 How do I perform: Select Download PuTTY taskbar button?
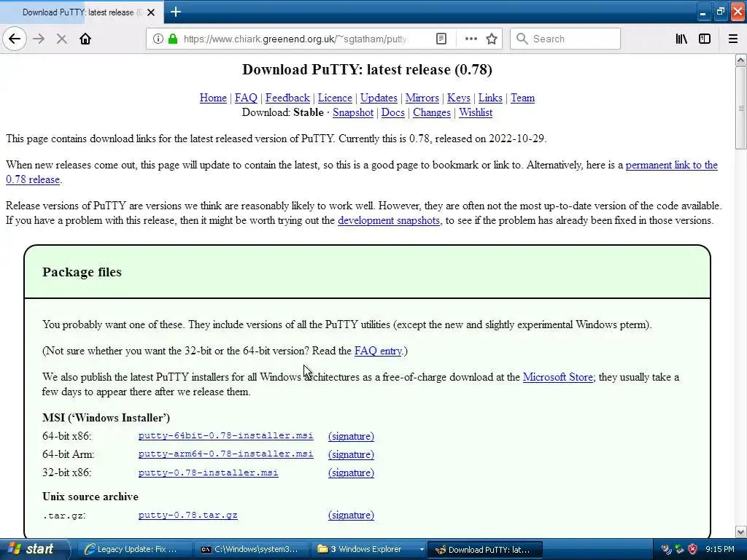click(485, 550)
